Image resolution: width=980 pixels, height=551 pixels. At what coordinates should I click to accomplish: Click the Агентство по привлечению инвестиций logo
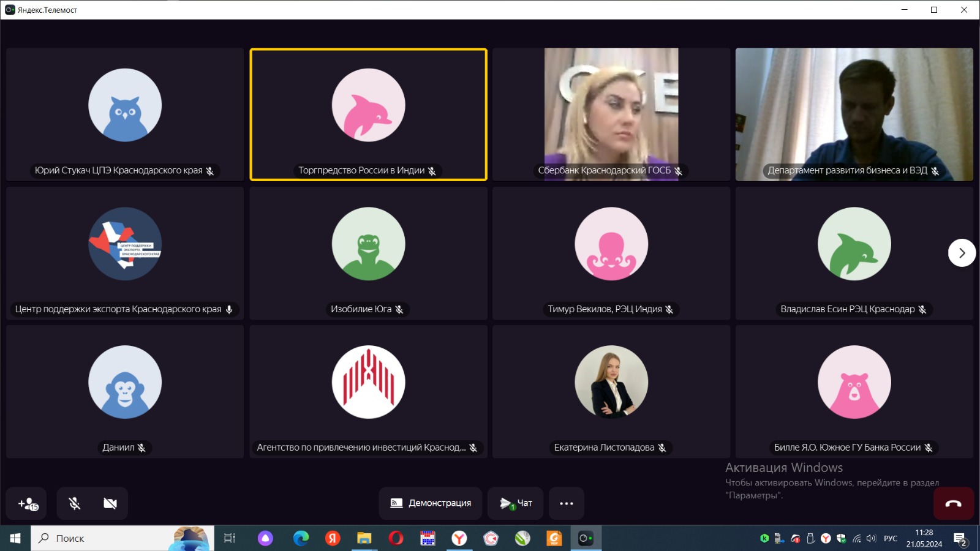[369, 382]
